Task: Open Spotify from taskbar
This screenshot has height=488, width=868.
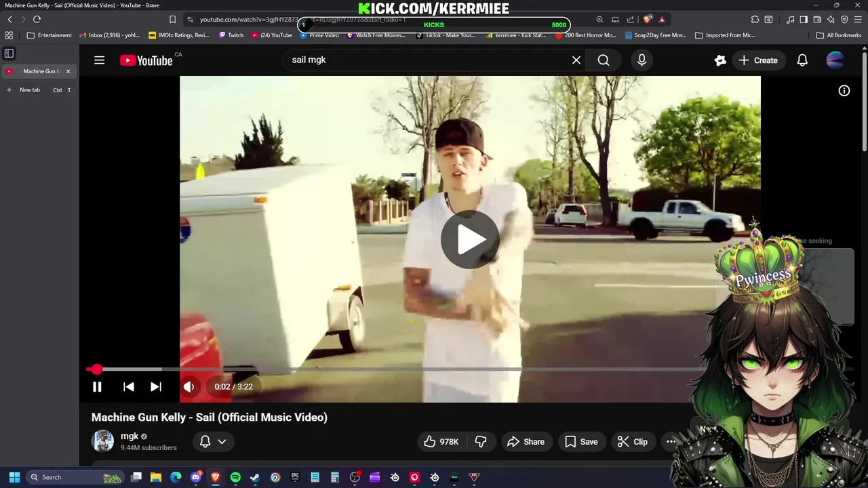Action: pyautogui.click(x=235, y=477)
